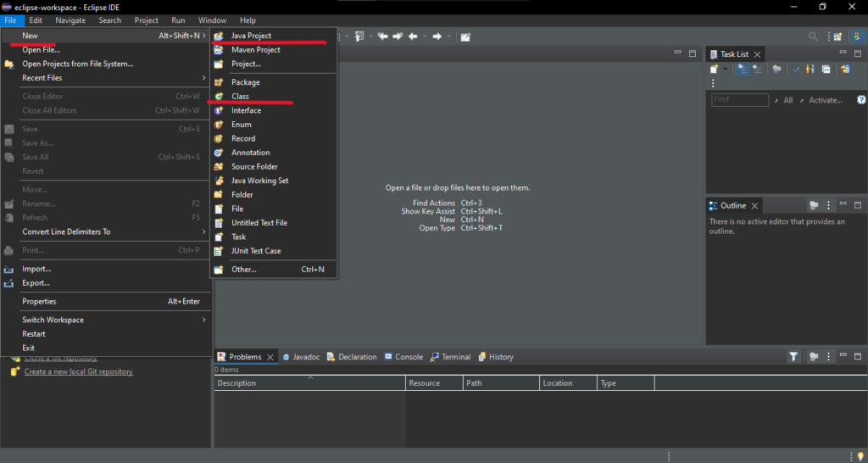868x463 pixels.
Task: Switch to the Console tab
Action: [403, 357]
